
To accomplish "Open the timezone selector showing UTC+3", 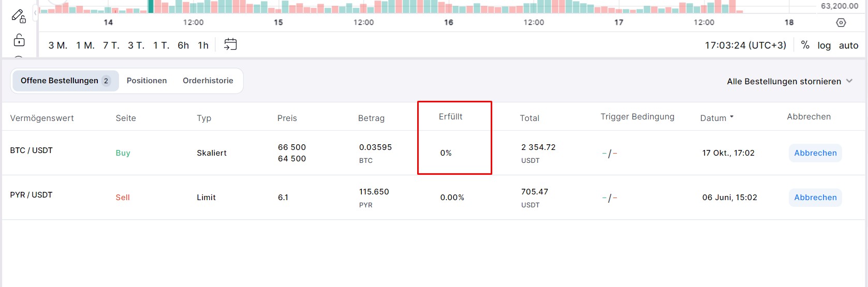I will pos(745,46).
